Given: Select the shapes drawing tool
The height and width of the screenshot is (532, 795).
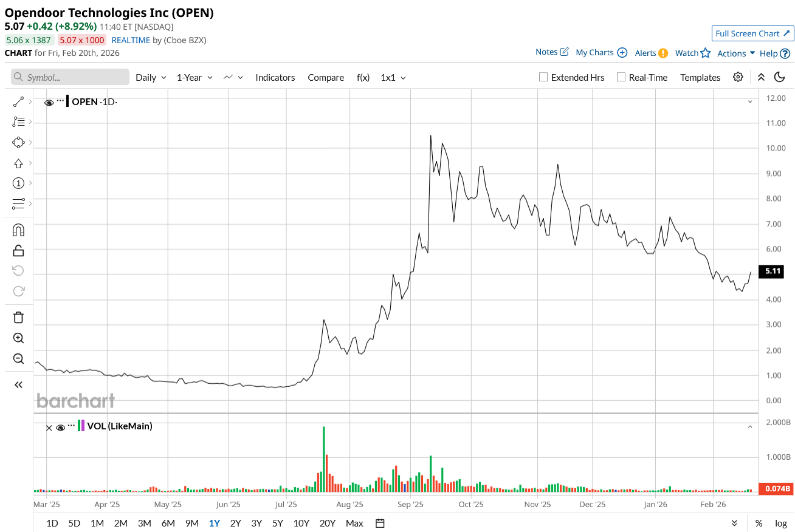Looking at the screenshot, I should coord(18,143).
